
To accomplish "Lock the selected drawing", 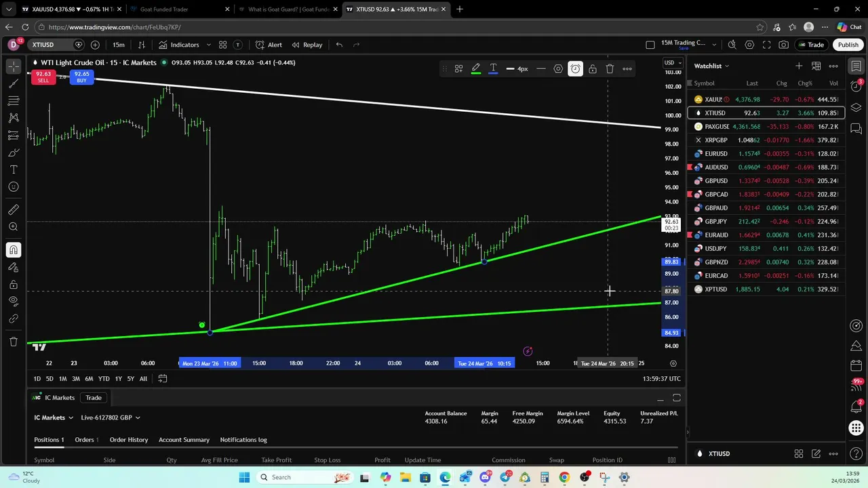I will coord(593,68).
